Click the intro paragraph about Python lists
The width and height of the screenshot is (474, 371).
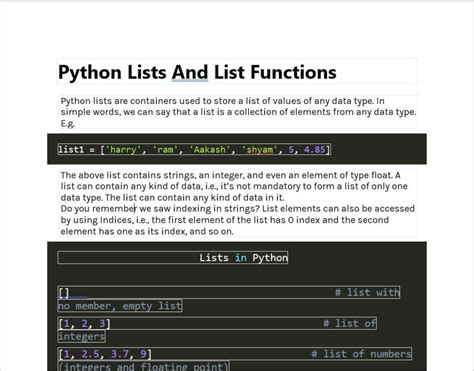(x=238, y=112)
